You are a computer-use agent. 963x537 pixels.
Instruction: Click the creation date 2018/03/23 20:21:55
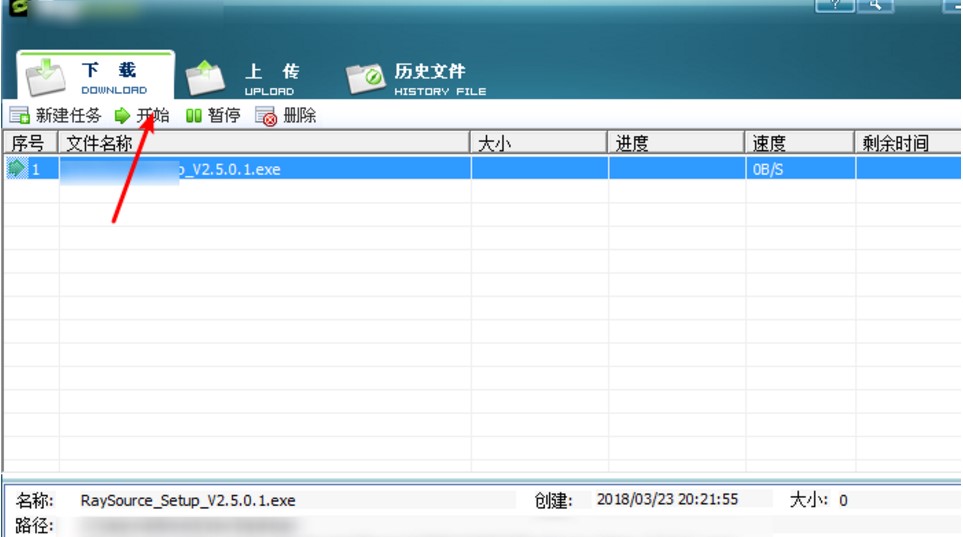click(x=668, y=499)
